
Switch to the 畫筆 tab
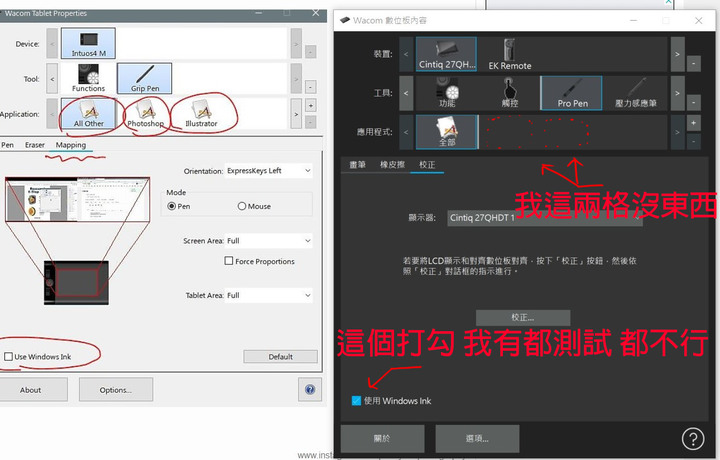click(x=357, y=164)
